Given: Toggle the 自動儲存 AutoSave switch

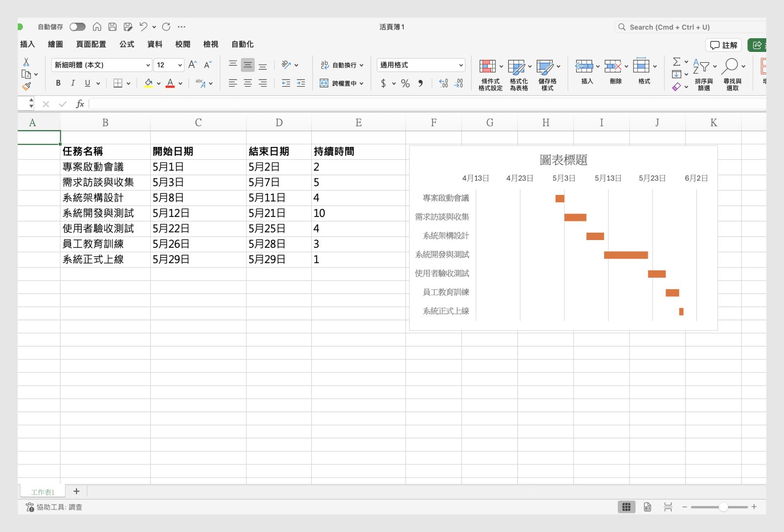Looking at the screenshot, I should coord(77,27).
